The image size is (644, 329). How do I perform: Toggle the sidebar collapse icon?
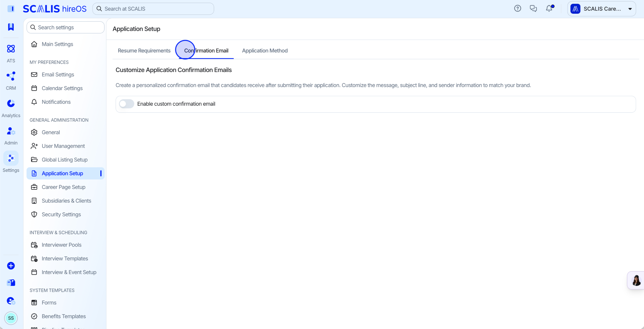click(x=11, y=9)
